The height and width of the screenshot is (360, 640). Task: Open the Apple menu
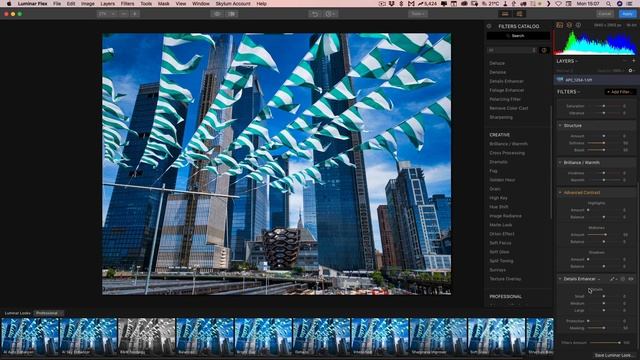(x=9, y=4)
